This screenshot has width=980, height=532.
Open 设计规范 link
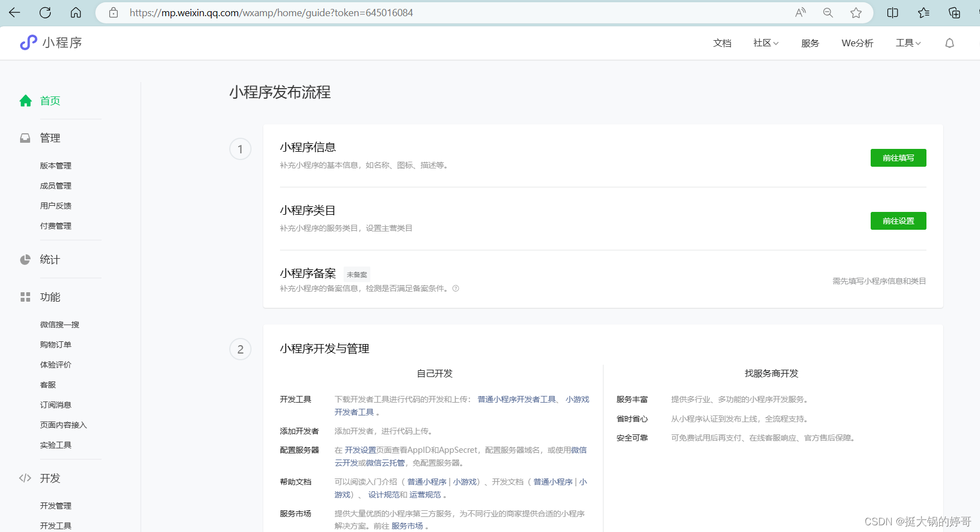pyautogui.click(x=384, y=495)
